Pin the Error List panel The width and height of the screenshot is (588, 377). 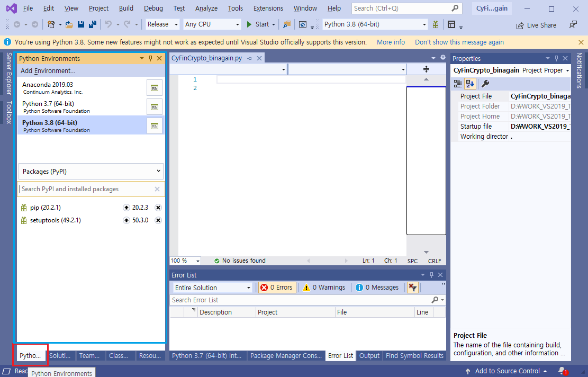432,275
